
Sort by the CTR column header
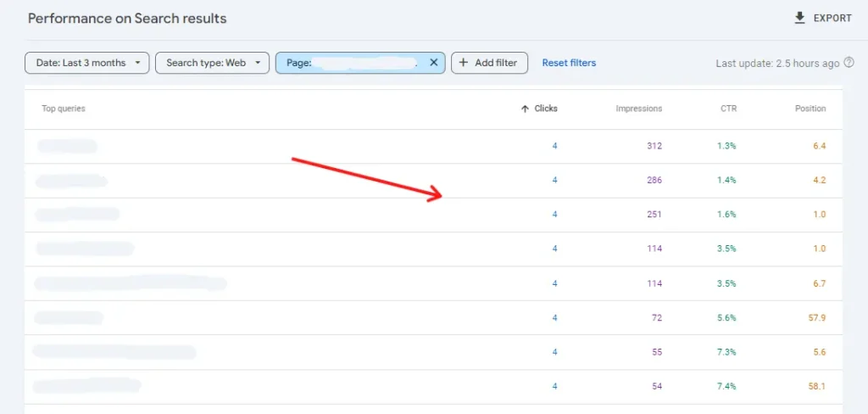coord(728,109)
